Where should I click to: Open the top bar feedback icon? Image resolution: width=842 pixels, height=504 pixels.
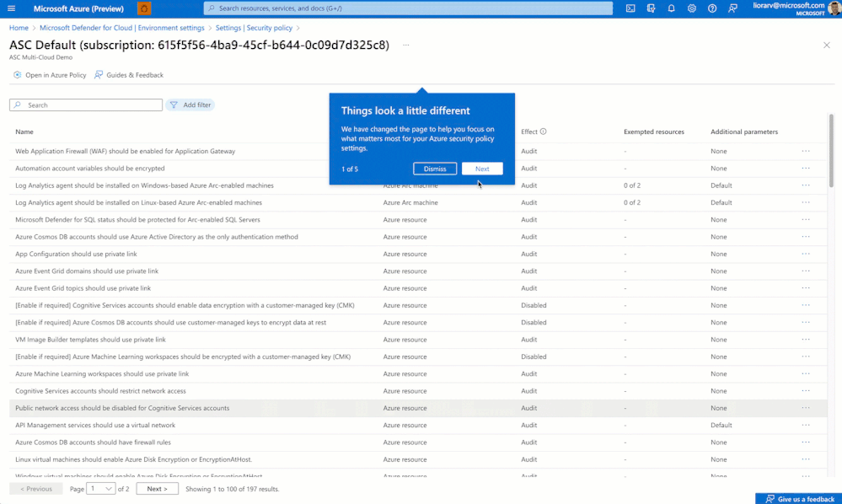pos(732,8)
